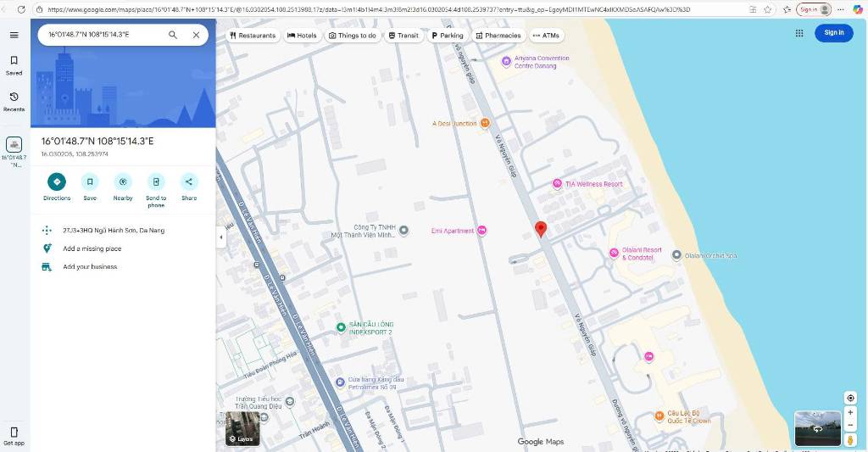868x452 pixels.
Task: Open the Google apps grid
Action: (x=798, y=33)
